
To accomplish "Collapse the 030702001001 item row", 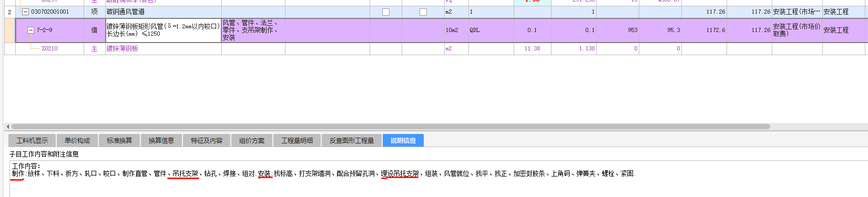I will (25, 12).
